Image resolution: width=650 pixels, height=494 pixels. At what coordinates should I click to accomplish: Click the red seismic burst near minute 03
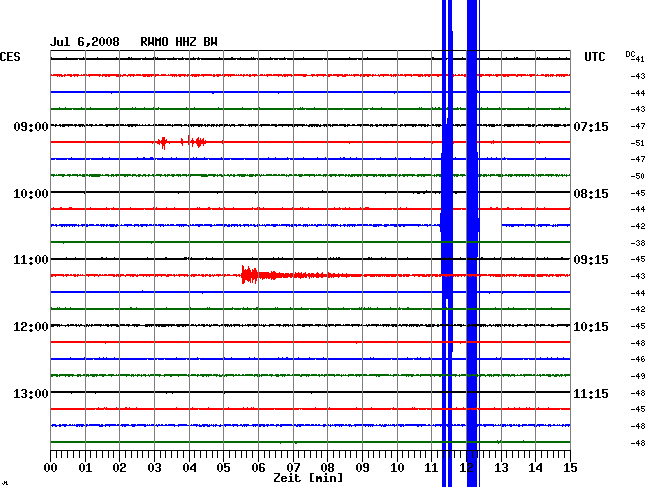point(163,143)
